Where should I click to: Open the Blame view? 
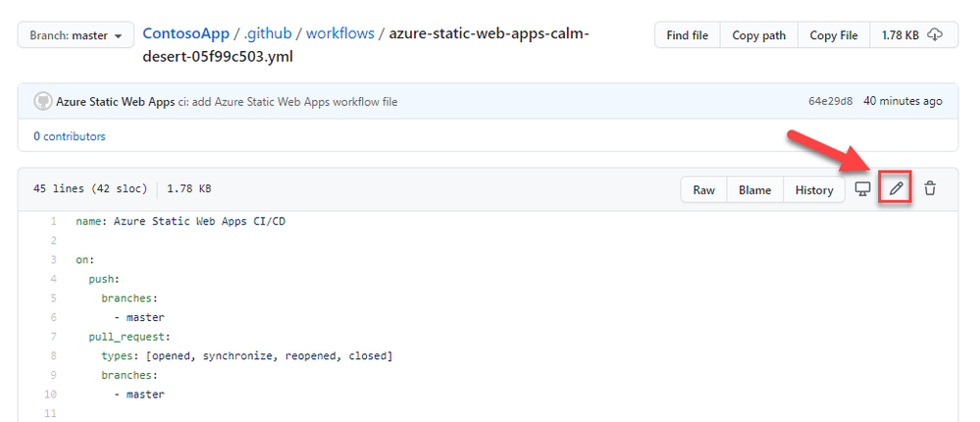click(x=755, y=189)
